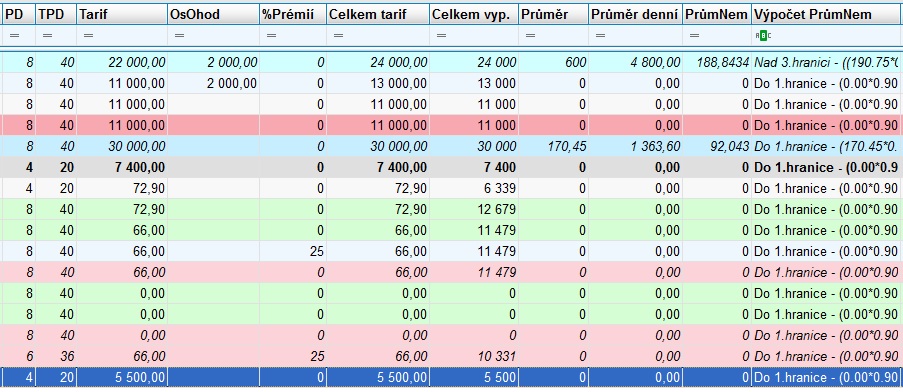Click the equals filter icon under TPD column
903x392 pixels.
tap(47, 36)
